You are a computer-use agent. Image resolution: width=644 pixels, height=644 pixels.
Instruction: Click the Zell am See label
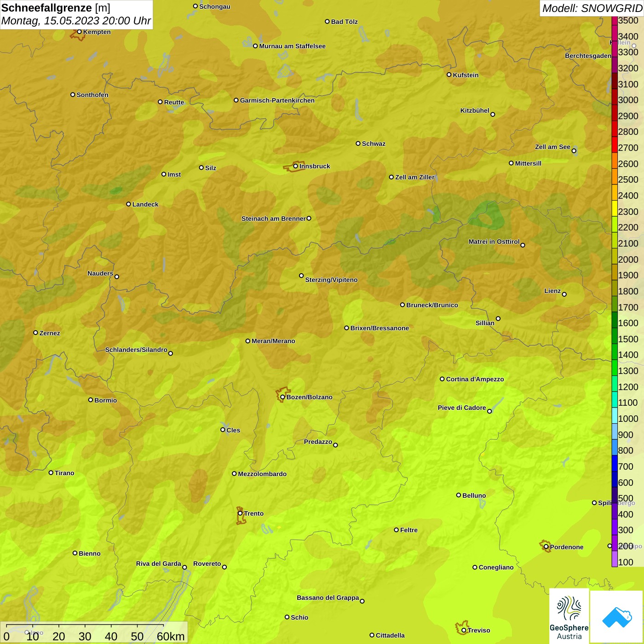552,147
